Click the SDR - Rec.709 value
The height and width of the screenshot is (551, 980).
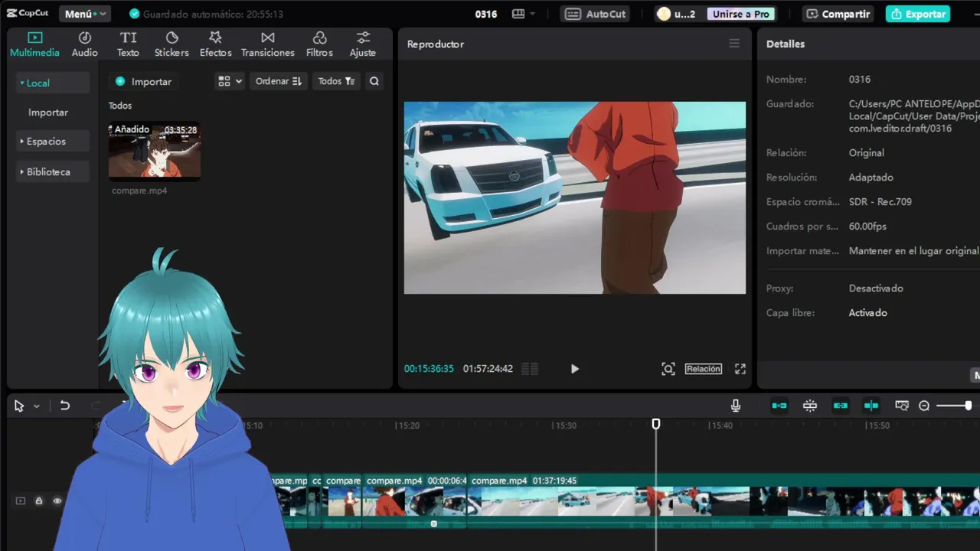click(x=880, y=202)
